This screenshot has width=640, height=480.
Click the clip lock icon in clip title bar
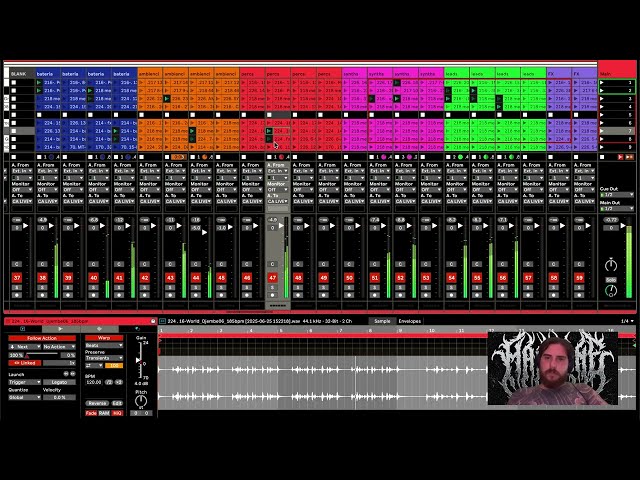153,321
